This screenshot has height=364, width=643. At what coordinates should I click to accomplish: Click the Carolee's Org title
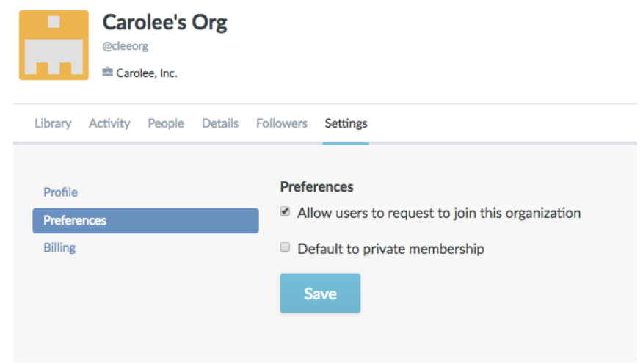(165, 23)
